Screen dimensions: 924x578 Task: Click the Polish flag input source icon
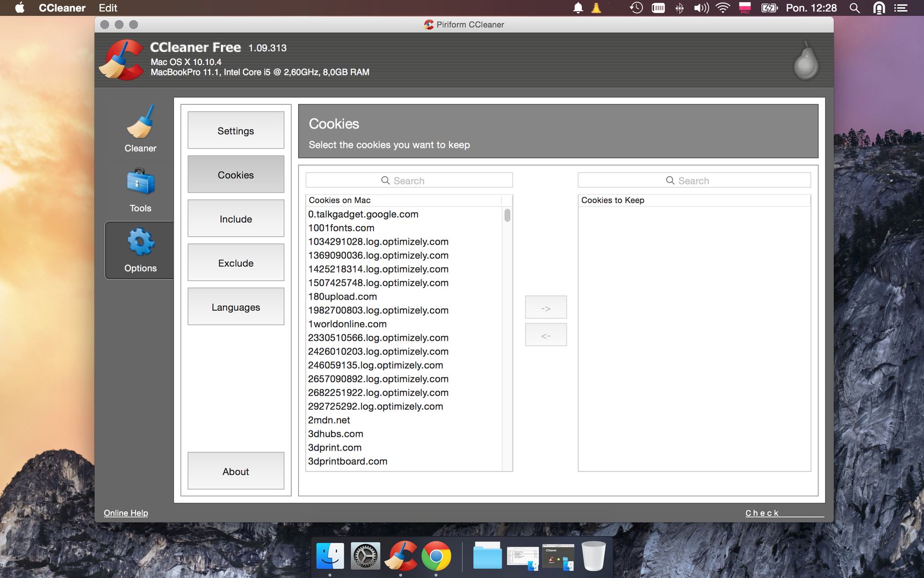coord(745,8)
